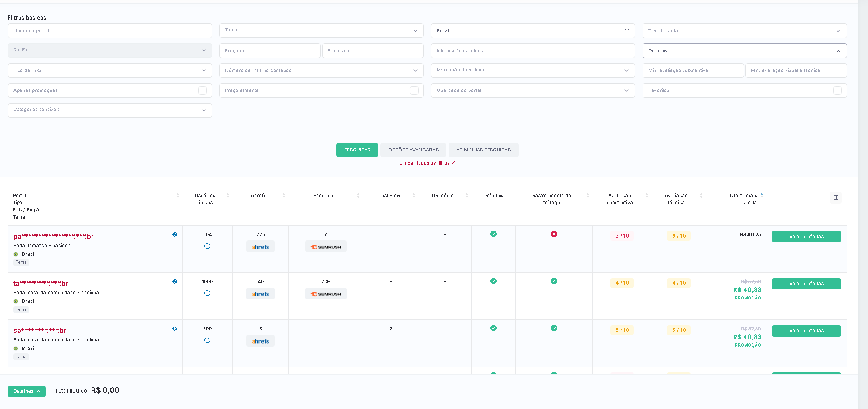Image resolution: width=868 pixels, height=409 pixels.
Task: Click the Semrush badge under value 209
Action: coord(326,294)
